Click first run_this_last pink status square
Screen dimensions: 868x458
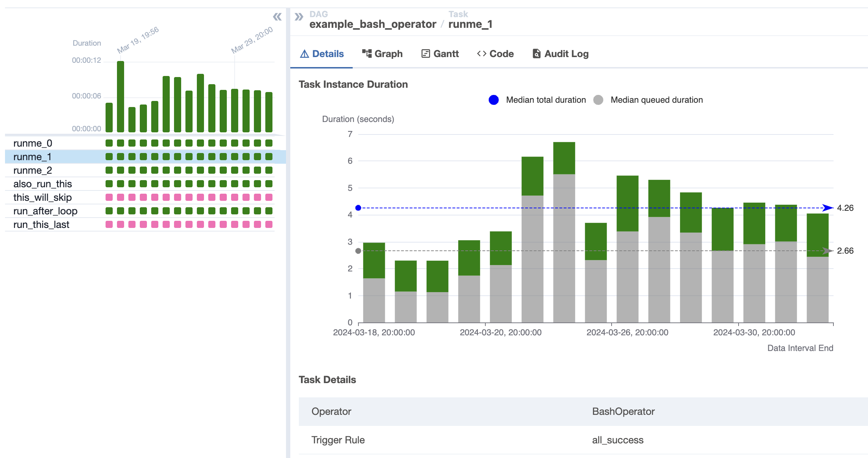point(109,224)
